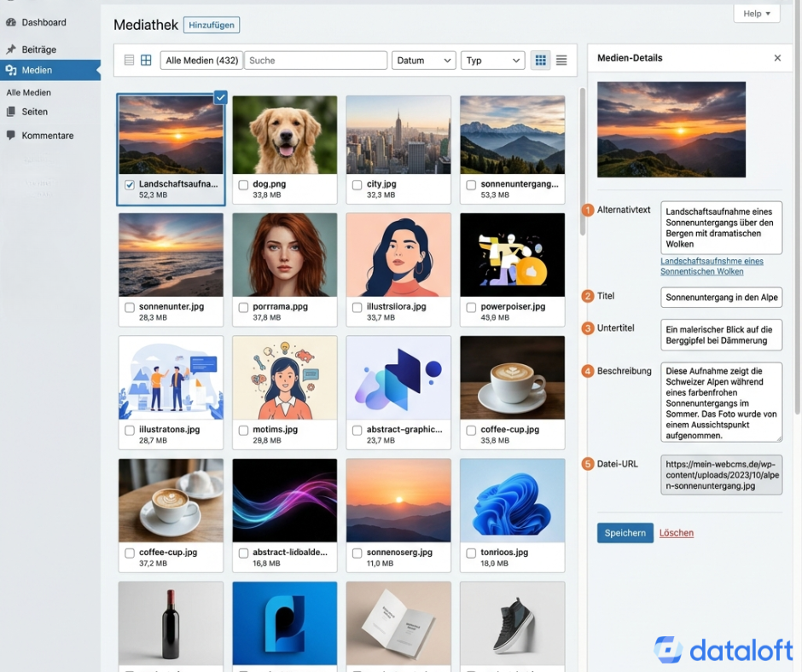Select the sonnenoserg.jpg thumbnail
Viewport: 802px width, 672px height.
[398, 501]
